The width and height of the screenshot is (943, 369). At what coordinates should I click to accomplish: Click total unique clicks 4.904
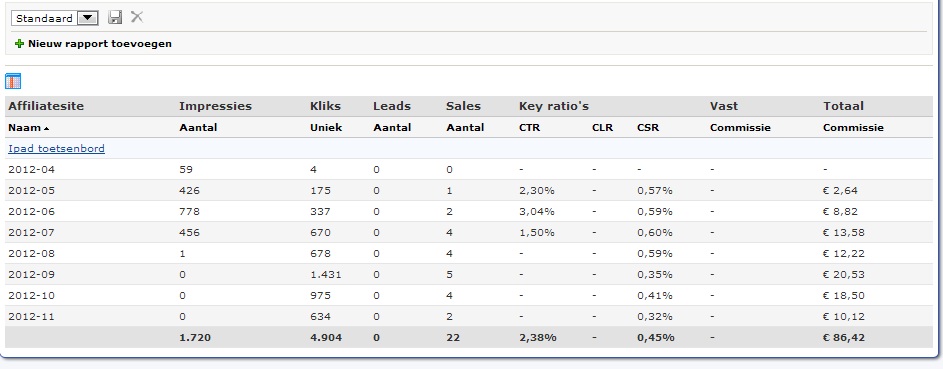pyautogui.click(x=326, y=338)
